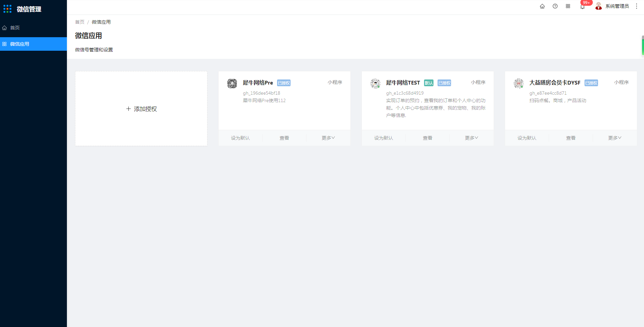
Task: Expand 更多 dropdown on 犀牛网络TEST card
Action: 472,138
